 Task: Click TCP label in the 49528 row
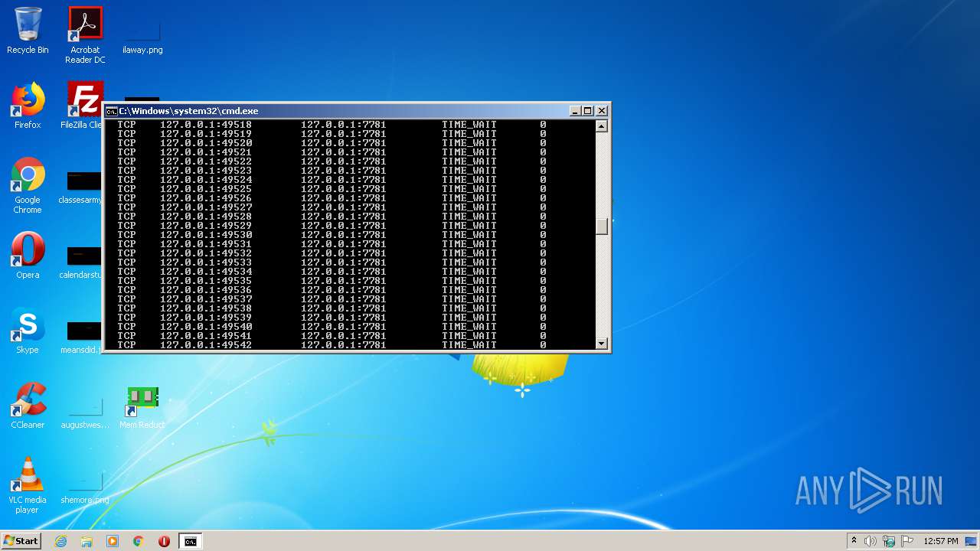click(126, 217)
